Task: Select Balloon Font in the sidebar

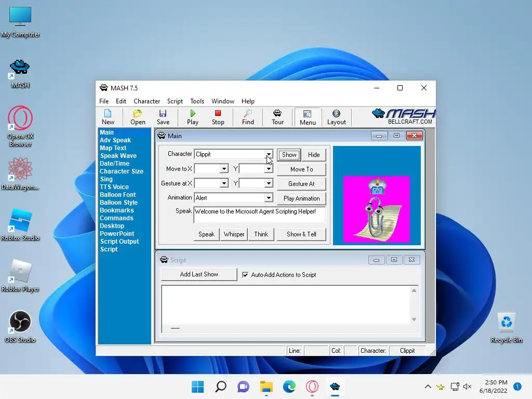Action: (x=117, y=195)
